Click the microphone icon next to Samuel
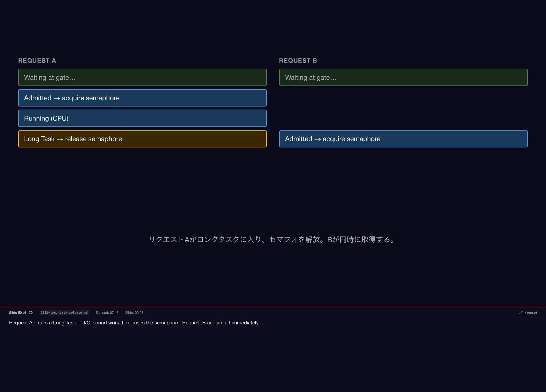Image resolution: width=546 pixels, height=392 pixels. click(521, 312)
